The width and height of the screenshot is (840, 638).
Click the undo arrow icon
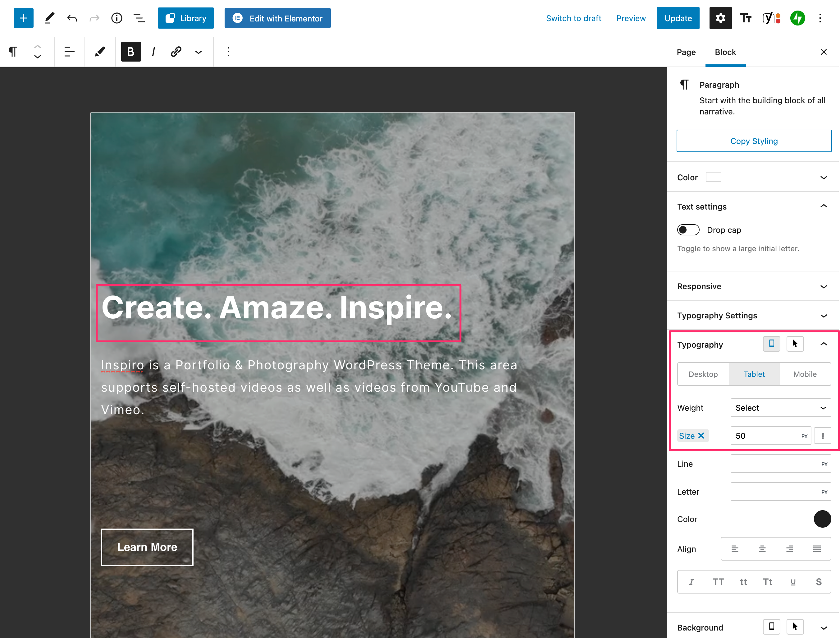click(x=72, y=18)
